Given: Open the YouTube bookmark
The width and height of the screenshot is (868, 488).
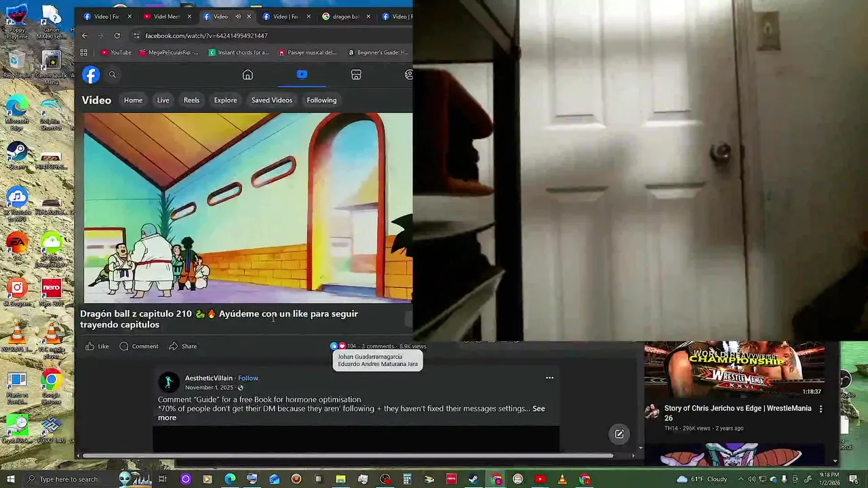Looking at the screenshot, I should click(x=116, y=52).
